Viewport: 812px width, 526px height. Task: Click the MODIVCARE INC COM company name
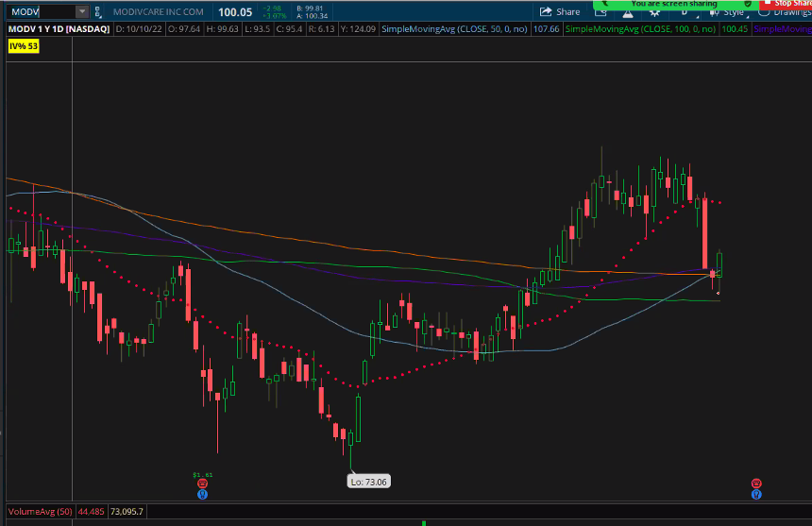159,12
